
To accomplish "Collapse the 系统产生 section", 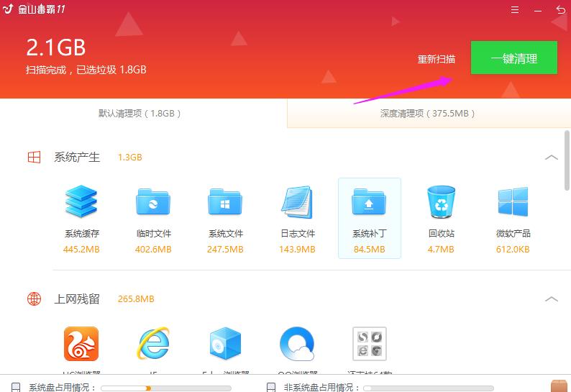I will click(x=552, y=158).
